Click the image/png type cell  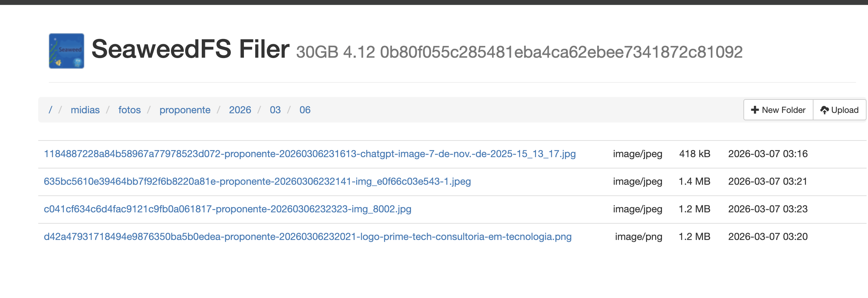coord(638,237)
